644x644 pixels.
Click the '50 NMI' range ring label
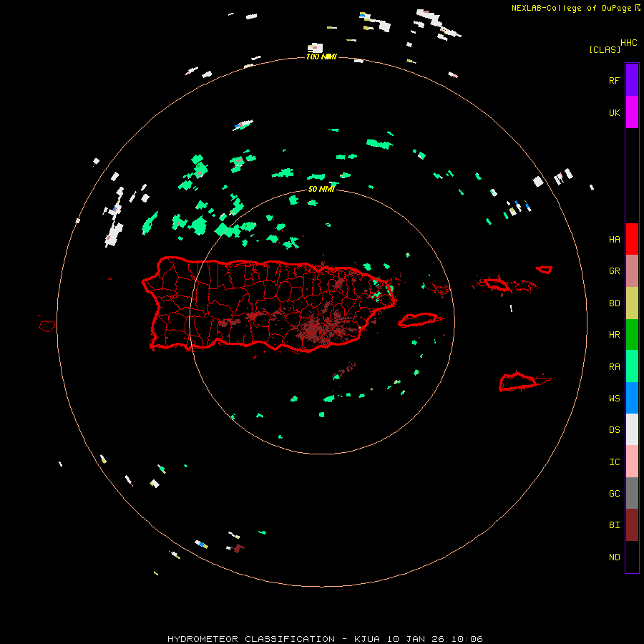point(321,189)
